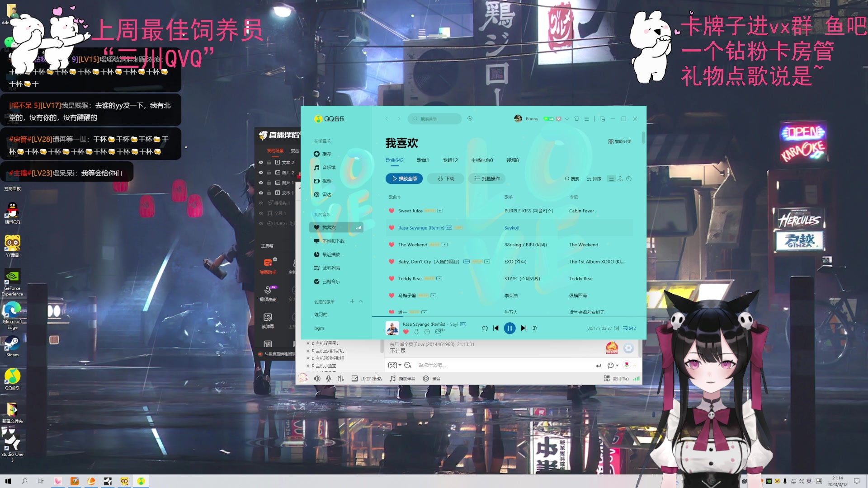Screen dimensions: 868x488
Task: Show hidden 摄像头 1 layer
Action: pyautogui.click(x=261, y=203)
